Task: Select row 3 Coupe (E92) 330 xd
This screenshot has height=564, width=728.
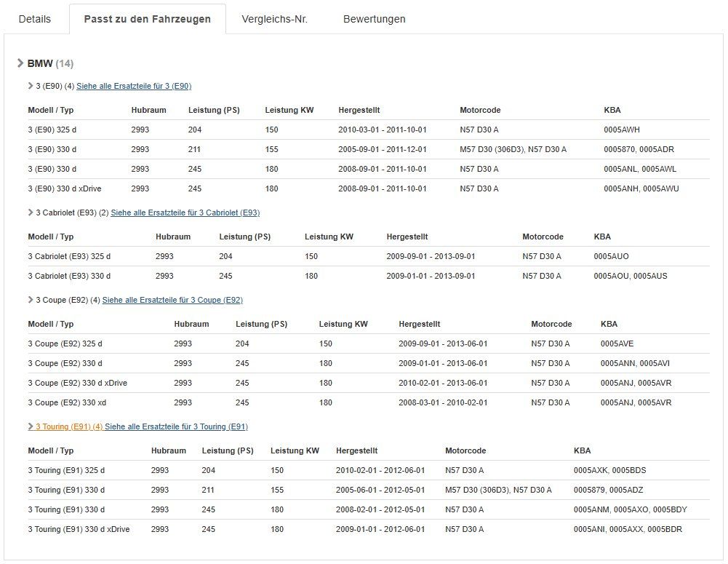Action: (x=369, y=402)
